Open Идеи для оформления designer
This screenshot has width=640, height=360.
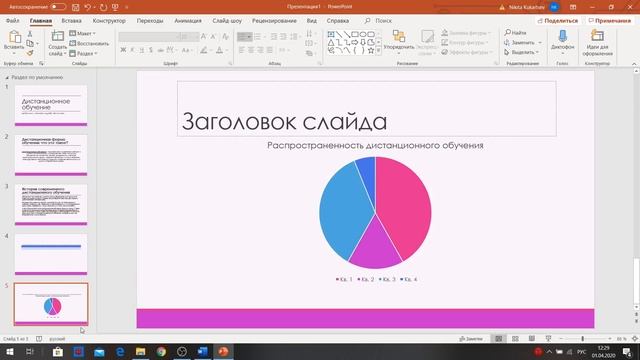[597, 42]
